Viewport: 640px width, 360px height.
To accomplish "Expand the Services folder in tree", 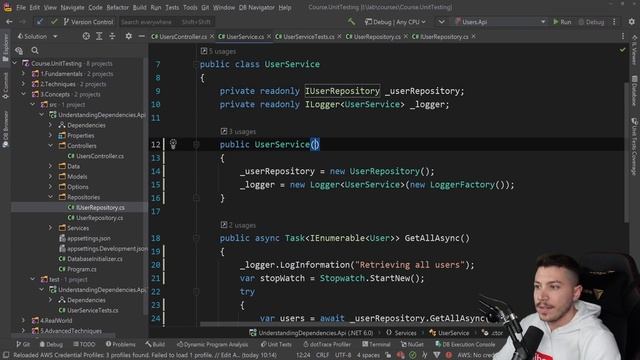I will coord(51,228).
